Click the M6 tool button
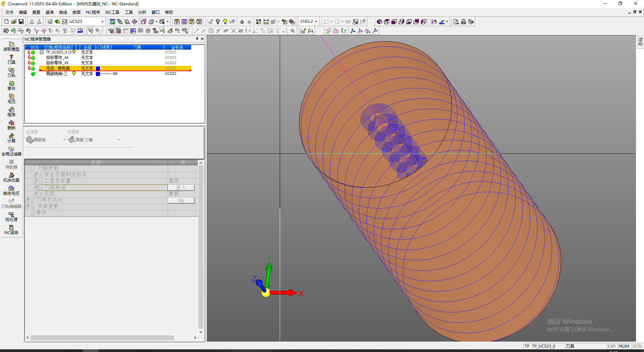The image size is (644, 352). pyautogui.click(x=181, y=201)
